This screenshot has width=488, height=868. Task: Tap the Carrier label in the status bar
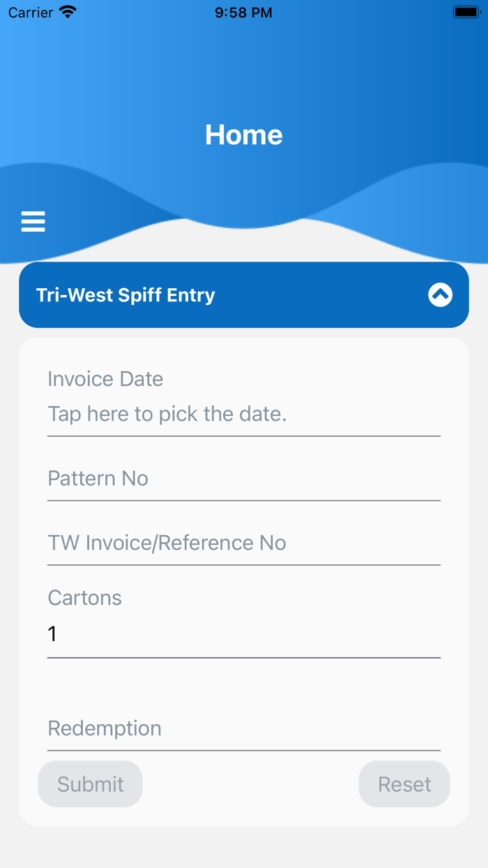tap(30, 11)
